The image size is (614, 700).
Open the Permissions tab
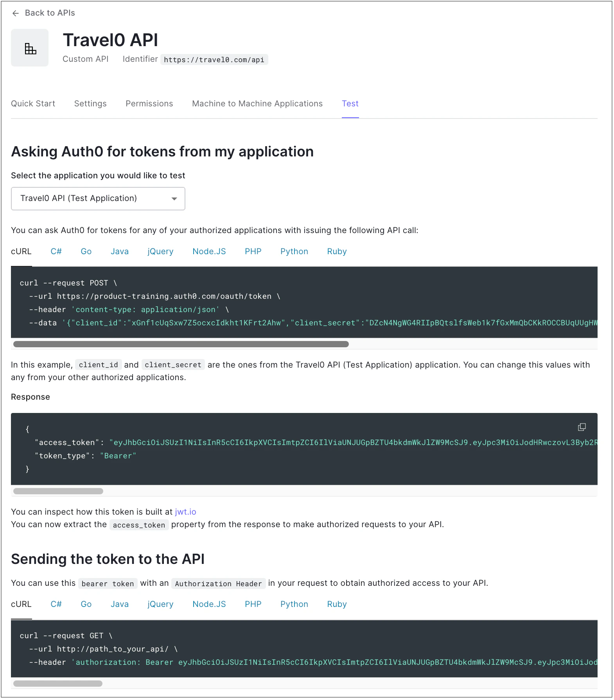pos(149,103)
